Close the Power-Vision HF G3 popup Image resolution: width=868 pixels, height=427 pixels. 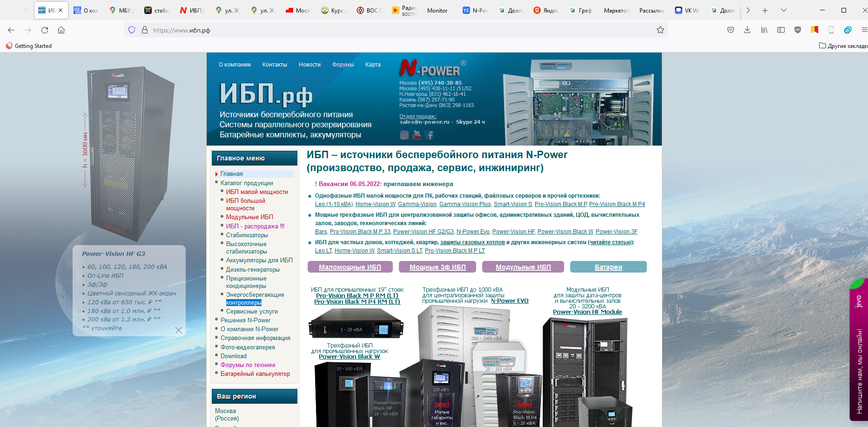coord(179,330)
